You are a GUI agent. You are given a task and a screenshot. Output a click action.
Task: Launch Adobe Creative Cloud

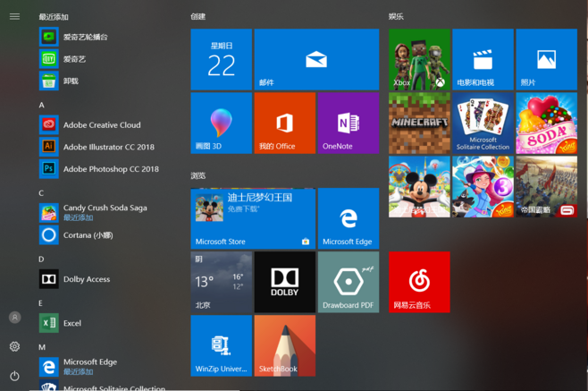click(101, 124)
